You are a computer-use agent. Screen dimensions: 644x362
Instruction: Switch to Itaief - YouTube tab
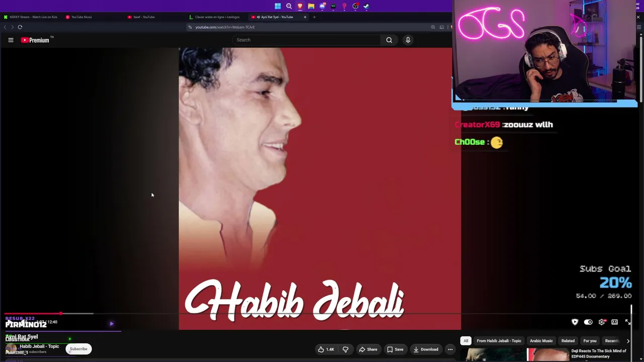click(x=155, y=17)
